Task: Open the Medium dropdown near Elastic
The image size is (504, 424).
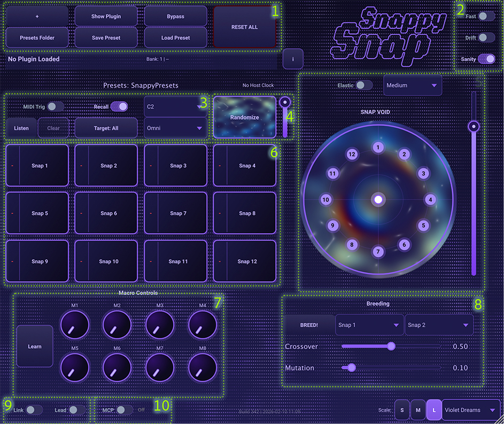Action: (x=412, y=85)
